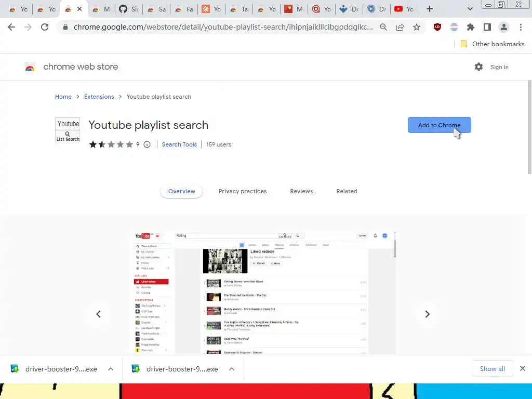Open a new browser tab
532x399 pixels.
430,9
